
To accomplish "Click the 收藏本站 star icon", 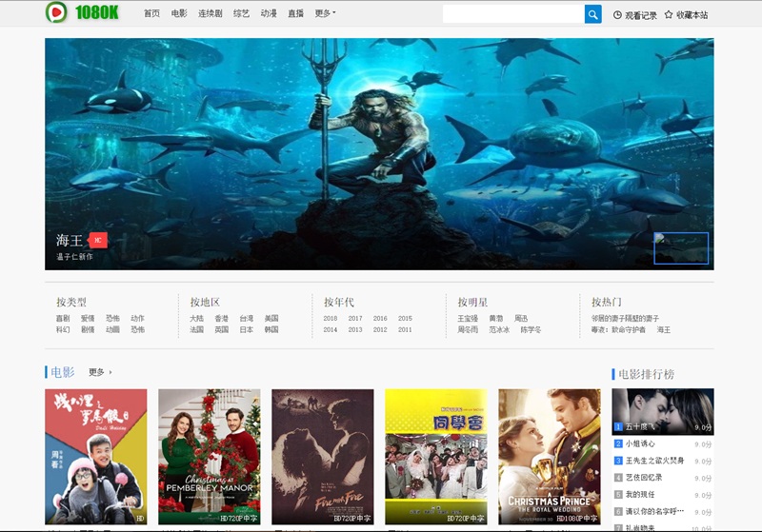I will (669, 15).
